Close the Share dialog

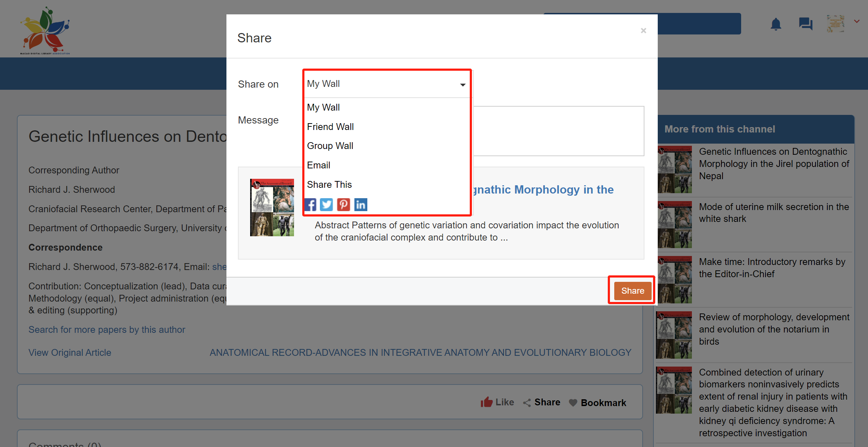click(643, 31)
